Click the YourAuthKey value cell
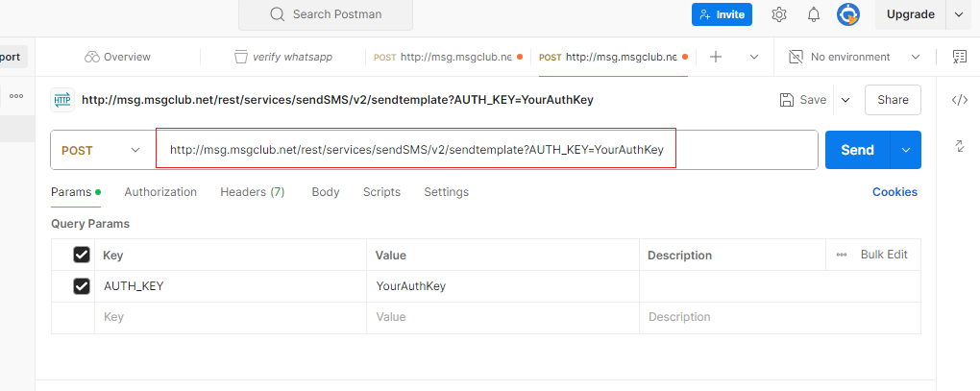 point(502,286)
